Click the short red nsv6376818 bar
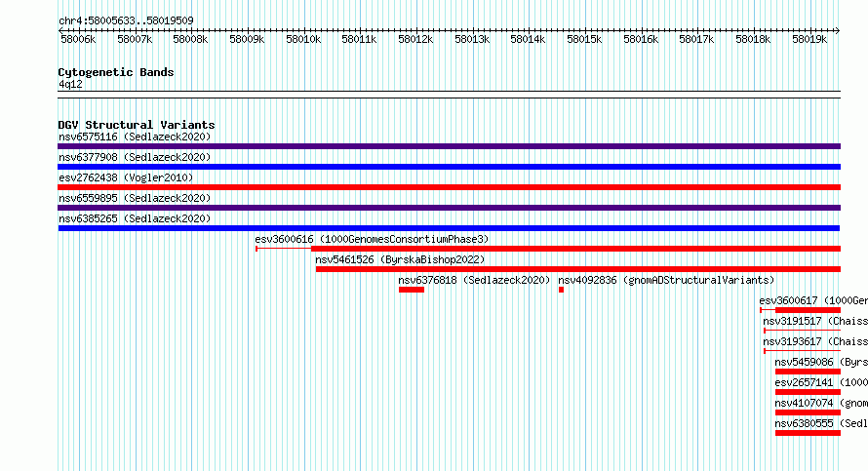This screenshot has height=471, width=868. click(412, 290)
